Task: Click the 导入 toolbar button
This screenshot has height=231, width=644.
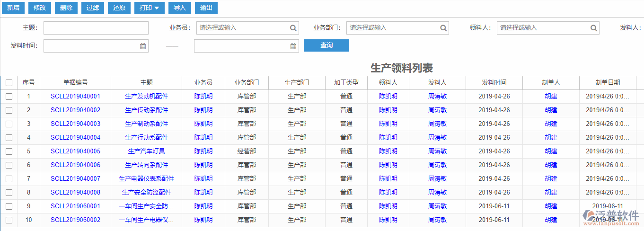Action: [x=179, y=8]
